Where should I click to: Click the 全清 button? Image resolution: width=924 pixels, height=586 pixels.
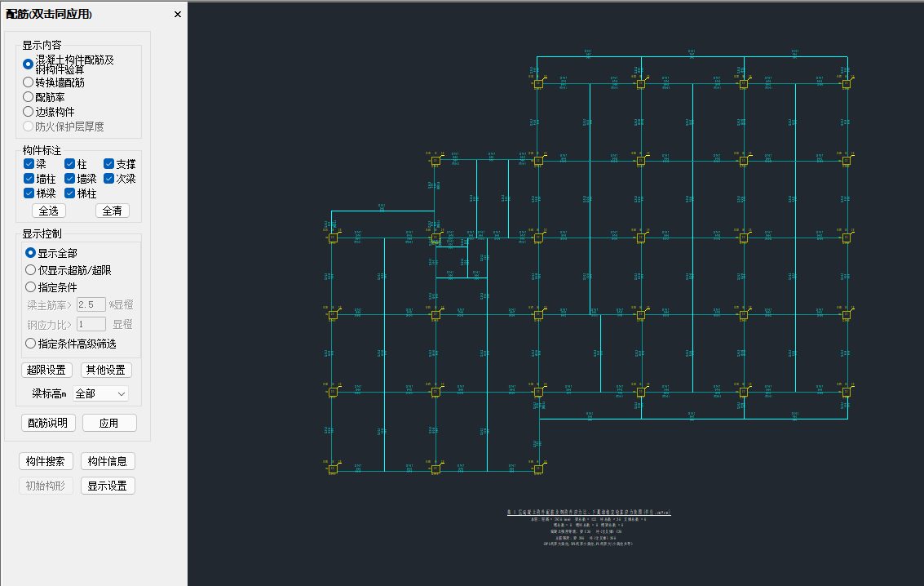tap(112, 211)
